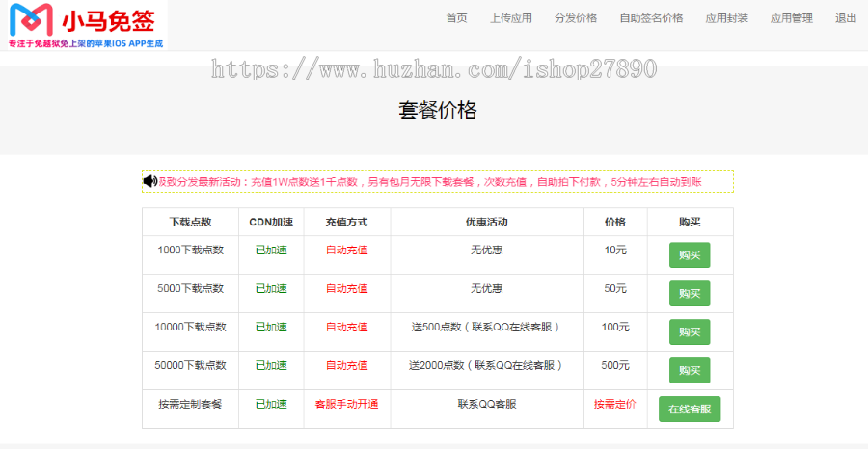Click 退出 to log out
Image resolution: width=868 pixels, height=449 pixels.
tap(846, 18)
